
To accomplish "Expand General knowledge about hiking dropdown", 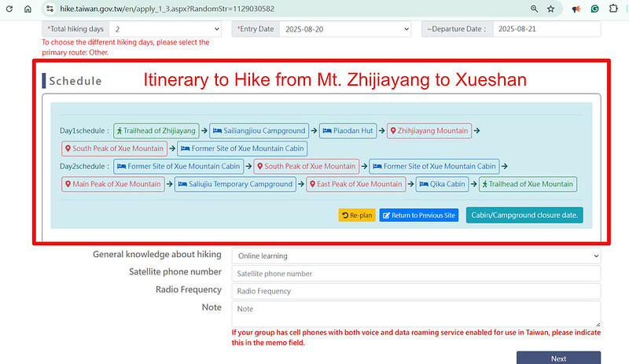I will click(415, 256).
